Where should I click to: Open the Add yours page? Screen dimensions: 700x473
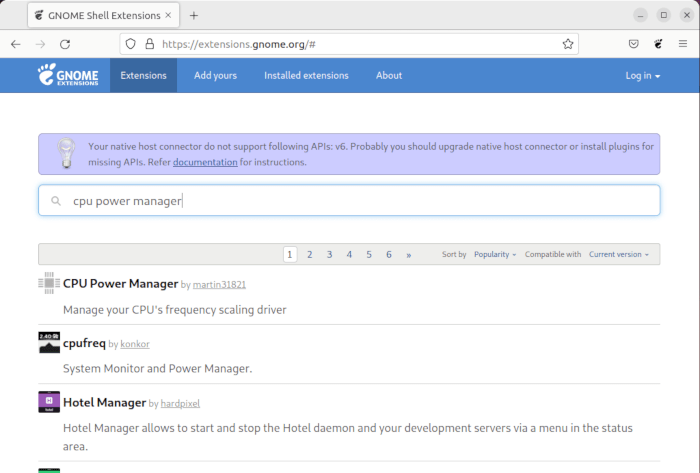(215, 75)
